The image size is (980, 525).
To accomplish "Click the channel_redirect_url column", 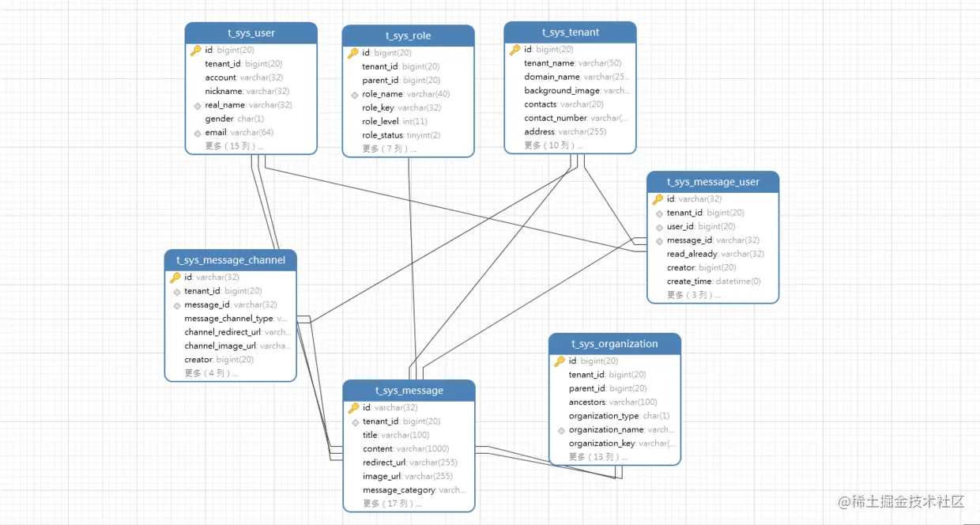I will tap(237, 332).
